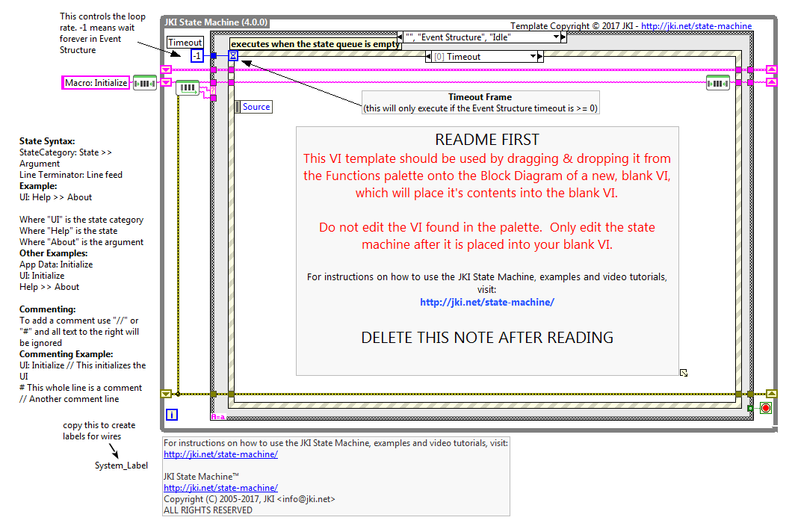Click the next-event arrow right of [0] Timeout
Screen dimensions: 795x532
(540, 56)
